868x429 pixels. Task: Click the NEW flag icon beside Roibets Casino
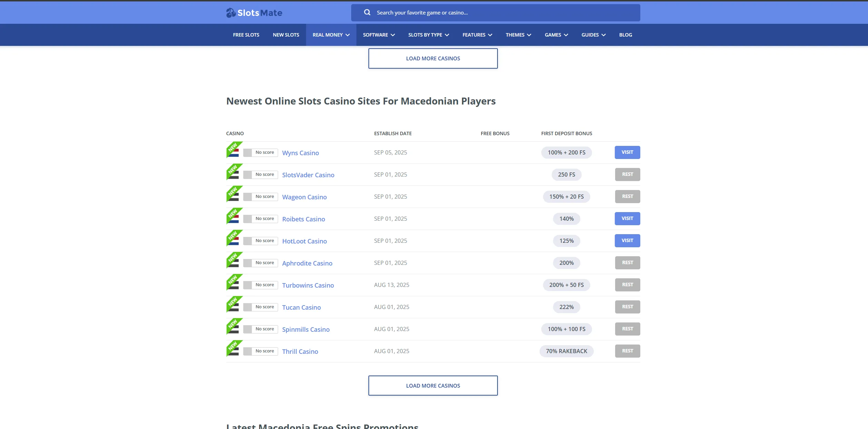(x=234, y=216)
